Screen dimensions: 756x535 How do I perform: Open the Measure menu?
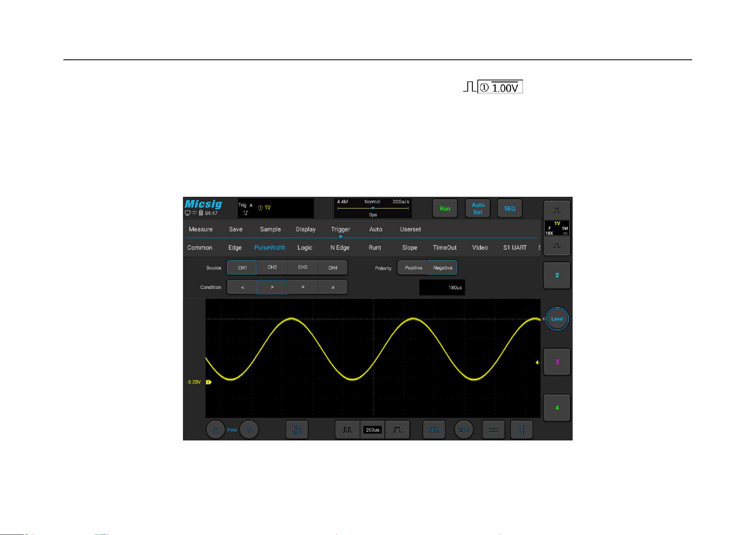(x=201, y=229)
